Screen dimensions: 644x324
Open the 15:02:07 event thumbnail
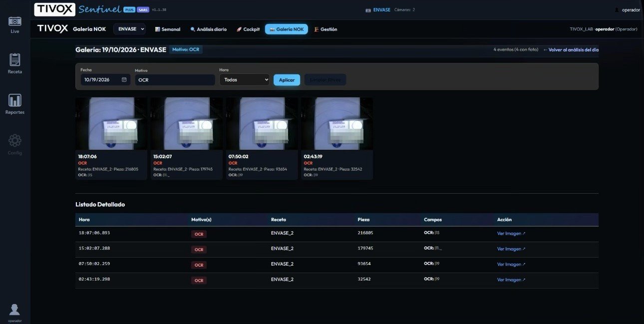[187, 123]
